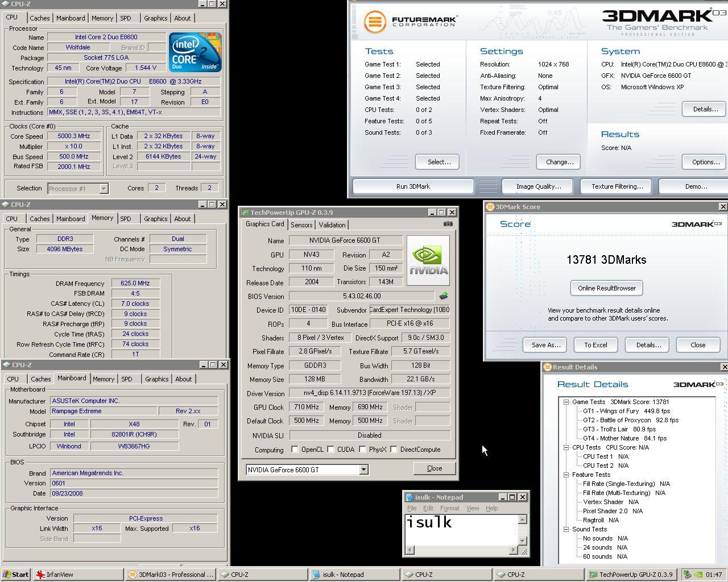Viewport: 728px width, 582px height.
Task: Click the To Excel button
Action: tap(595, 345)
